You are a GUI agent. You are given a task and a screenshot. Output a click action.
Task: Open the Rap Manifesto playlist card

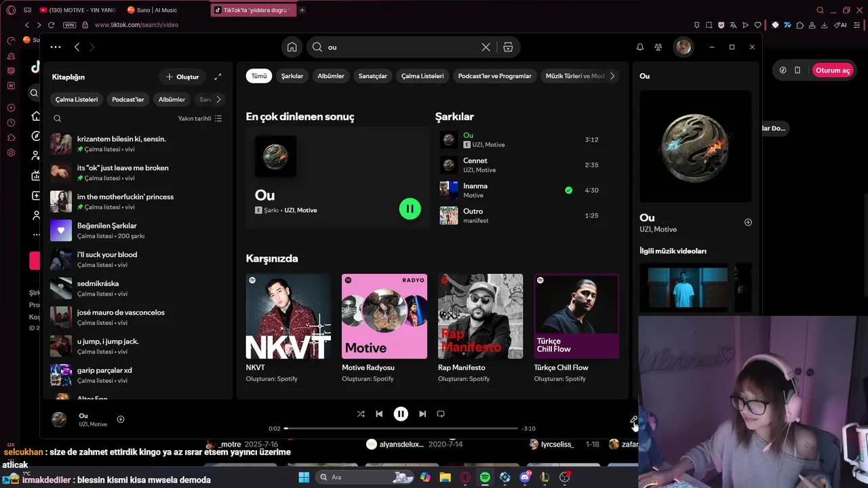click(x=480, y=327)
